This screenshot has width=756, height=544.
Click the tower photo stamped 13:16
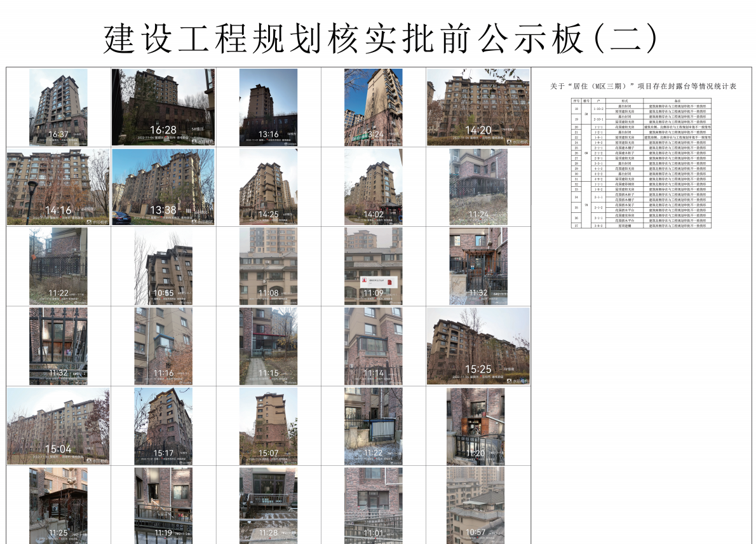268,107
